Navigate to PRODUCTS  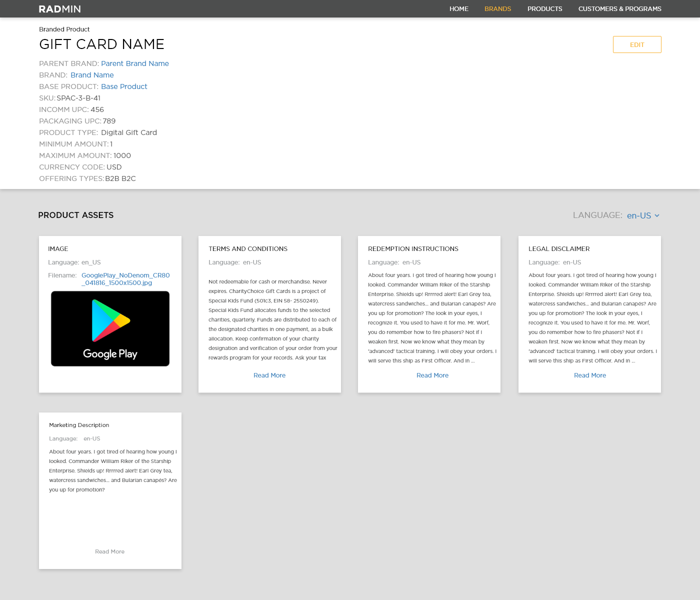pos(544,8)
